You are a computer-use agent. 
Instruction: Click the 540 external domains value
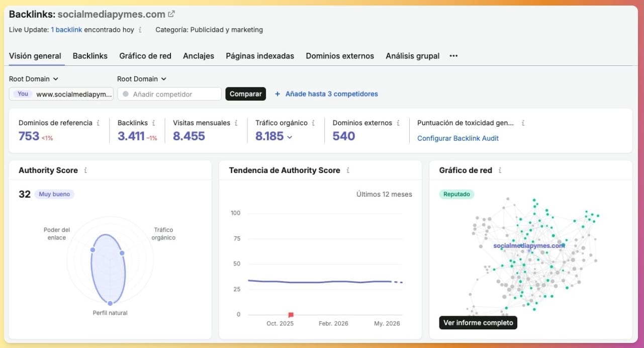click(344, 136)
